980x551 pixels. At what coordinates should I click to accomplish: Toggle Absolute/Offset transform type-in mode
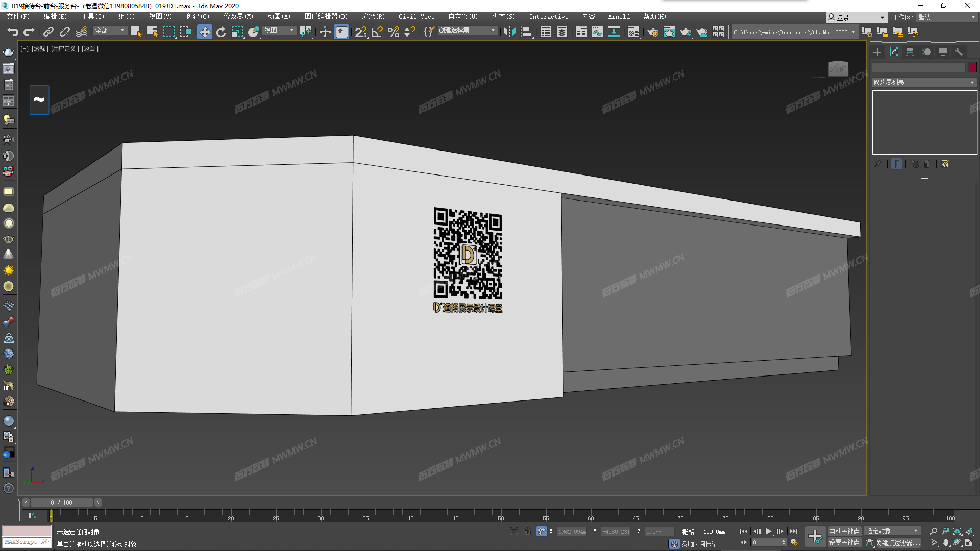[542, 531]
